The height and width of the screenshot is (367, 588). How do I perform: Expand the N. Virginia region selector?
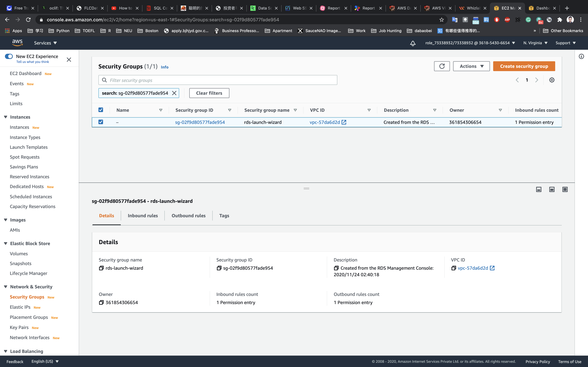tap(535, 43)
